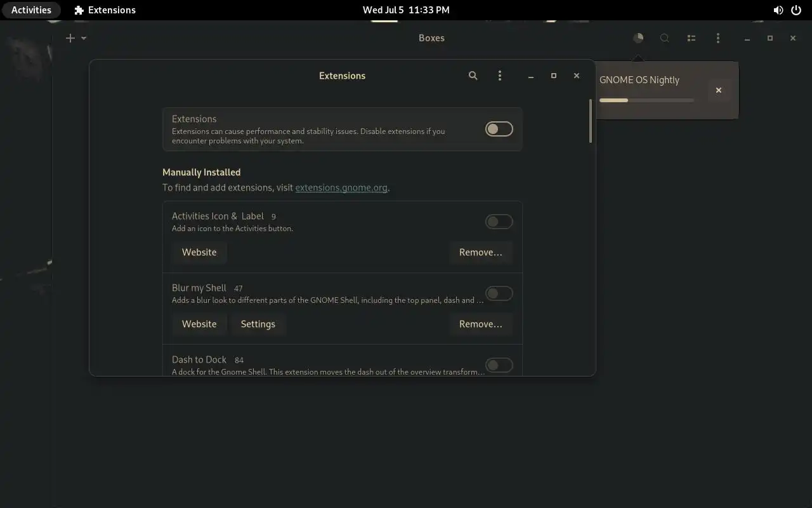Minimize the Extensions window
Screen dimensions: 812x508
tap(531, 76)
